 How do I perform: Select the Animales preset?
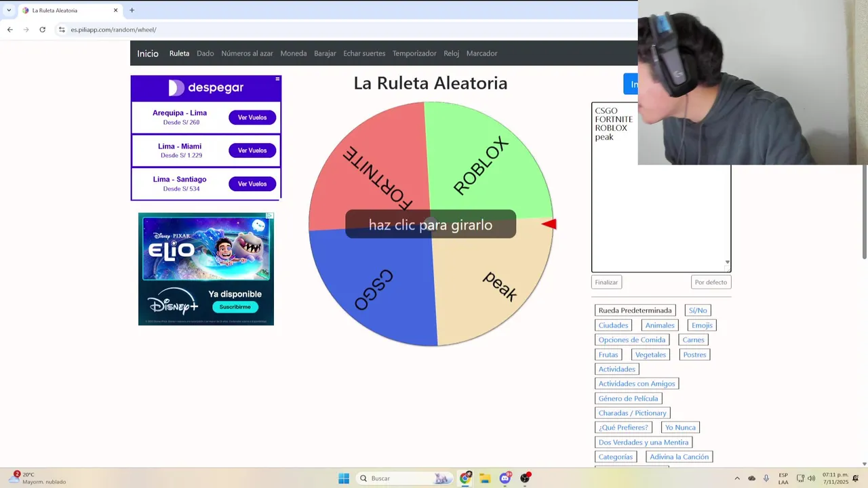click(x=660, y=325)
